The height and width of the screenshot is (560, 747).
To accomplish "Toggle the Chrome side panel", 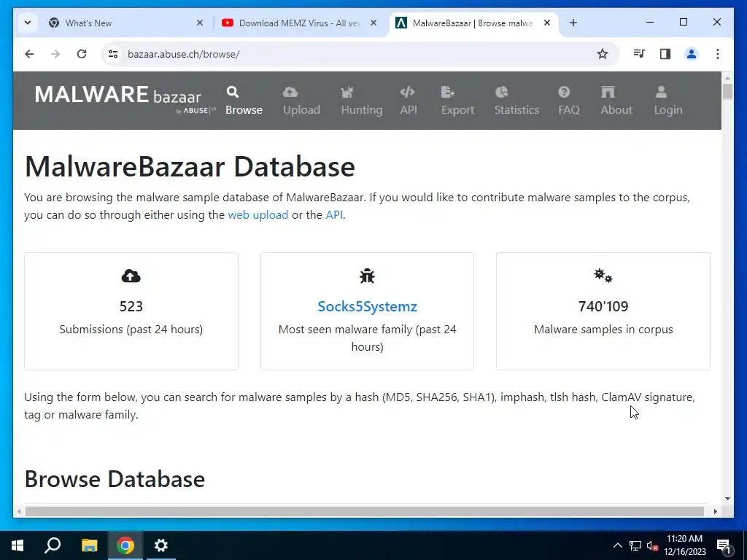I will tap(665, 54).
